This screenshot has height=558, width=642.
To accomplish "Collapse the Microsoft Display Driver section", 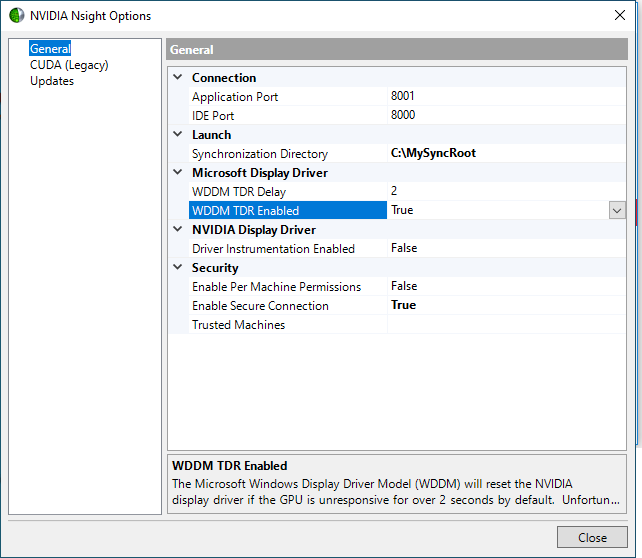I will point(178,172).
